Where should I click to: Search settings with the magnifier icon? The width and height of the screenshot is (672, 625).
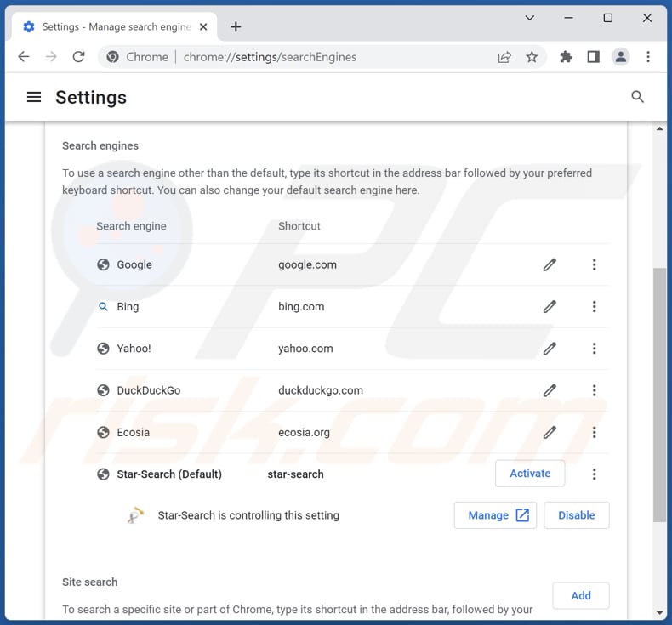tap(637, 97)
